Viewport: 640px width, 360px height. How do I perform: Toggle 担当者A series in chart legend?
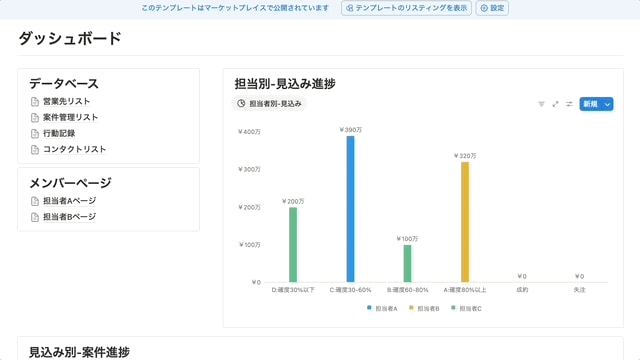tap(382, 308)
